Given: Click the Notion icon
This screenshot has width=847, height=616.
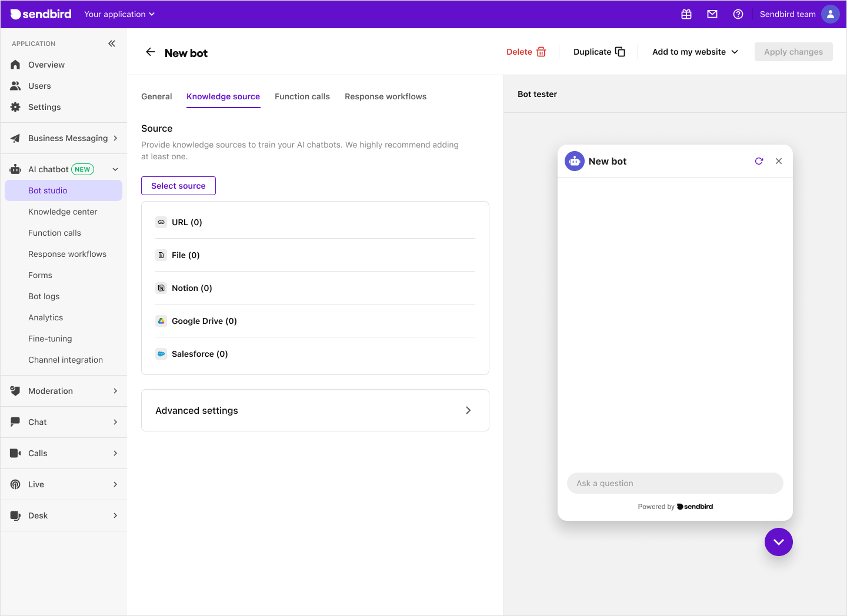Looking at the screenshot, I should (x=161, y=288).
